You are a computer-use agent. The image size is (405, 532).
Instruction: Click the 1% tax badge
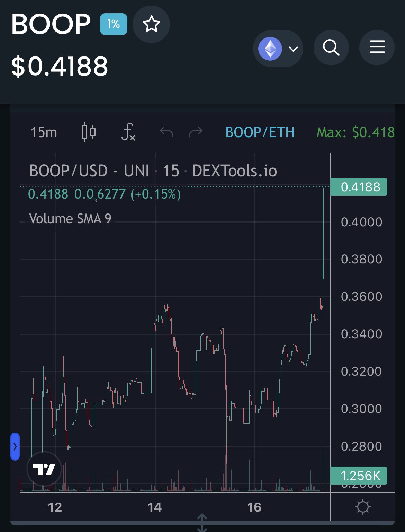[x=114, y=24]
